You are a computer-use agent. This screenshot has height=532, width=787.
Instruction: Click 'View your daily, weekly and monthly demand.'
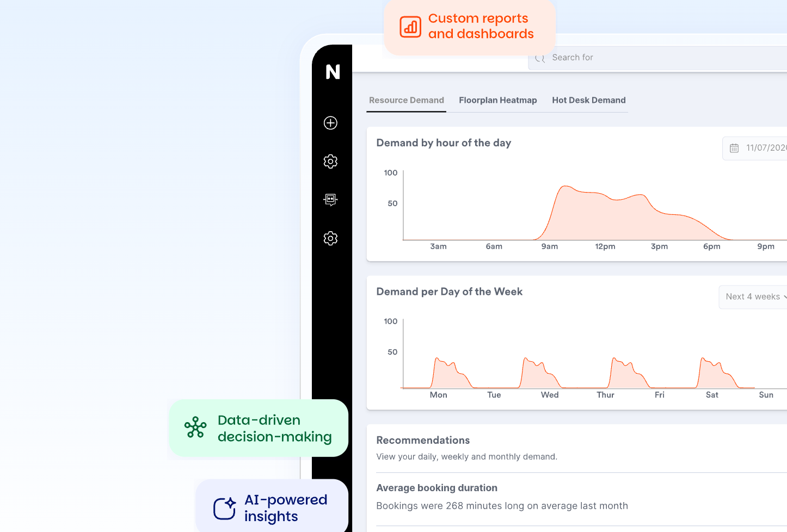[466, 457]
